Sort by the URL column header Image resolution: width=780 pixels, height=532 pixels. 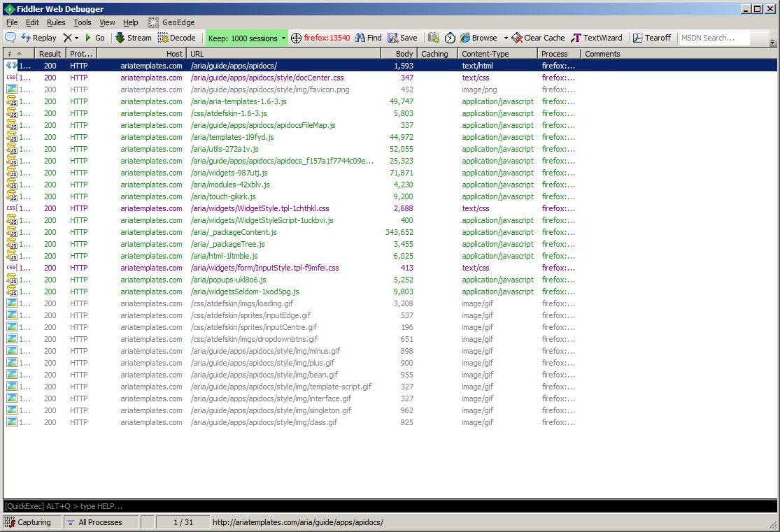coord(283,54)
